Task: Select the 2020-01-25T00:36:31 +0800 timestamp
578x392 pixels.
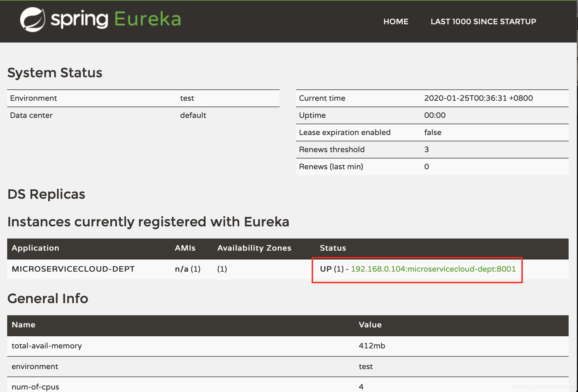Action: (x=478, y=98)
